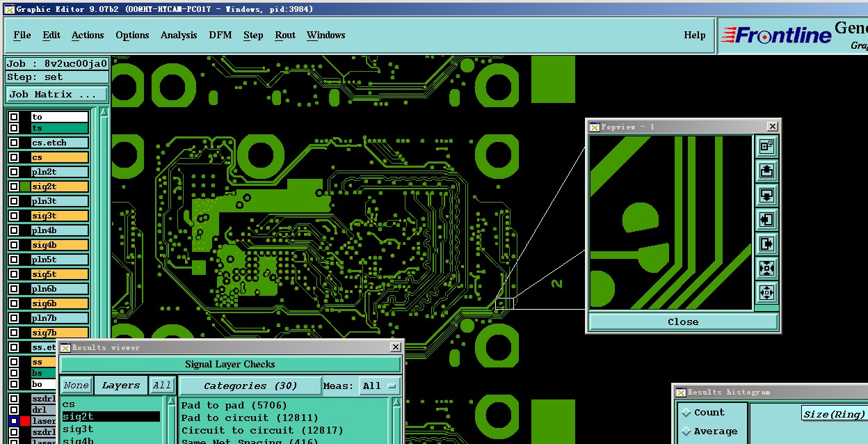Click the Frontline logo
This screenshot has height=444, width=868.
coord(776,35)
